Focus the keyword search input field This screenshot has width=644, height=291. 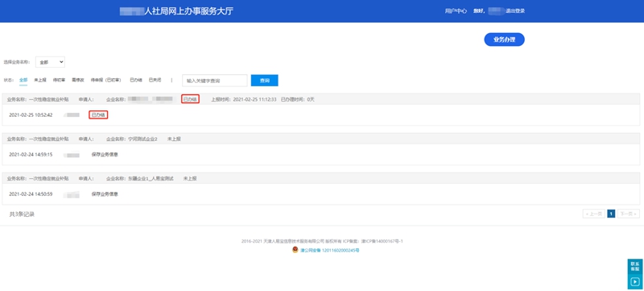(215, 81)
